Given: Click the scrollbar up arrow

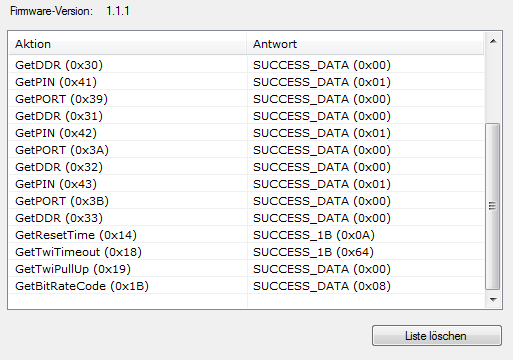Looking at the screenshot, I should 493,42.
